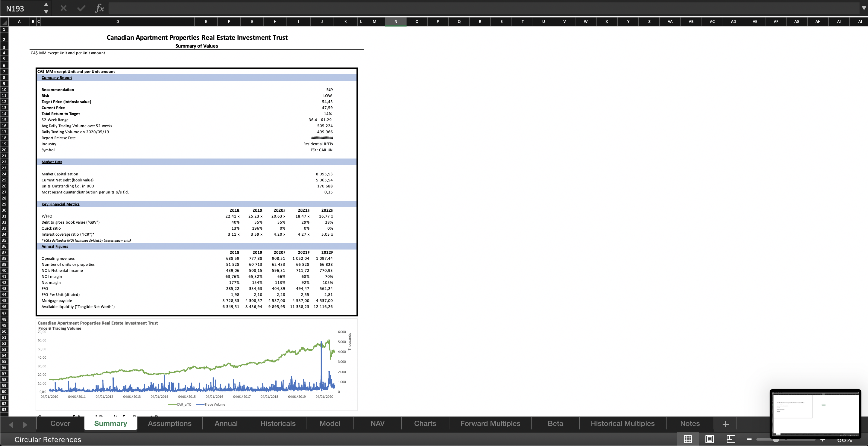The width and height of the screenshot is (868, 446).
Task: Click Circular References in status bar
Action: 48,439
